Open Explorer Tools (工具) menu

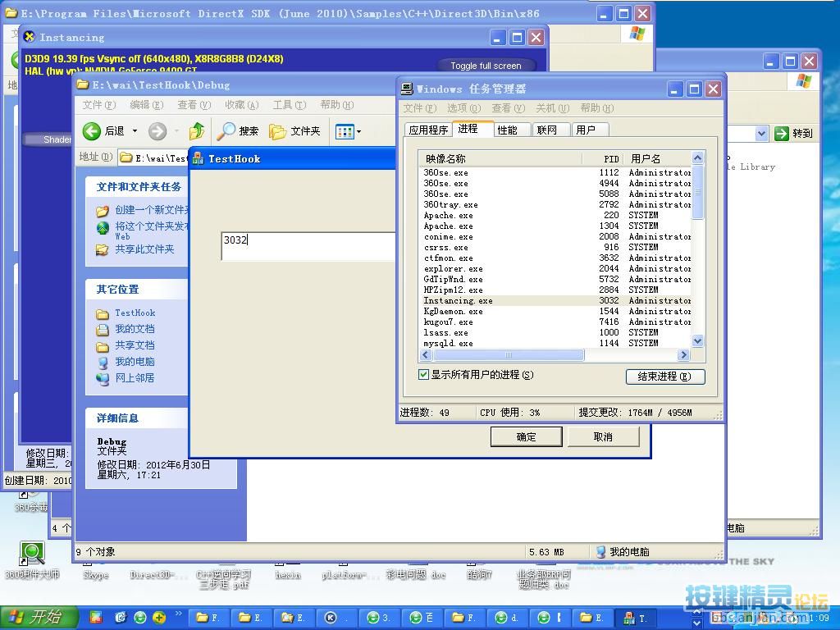[x=290, y=105]
